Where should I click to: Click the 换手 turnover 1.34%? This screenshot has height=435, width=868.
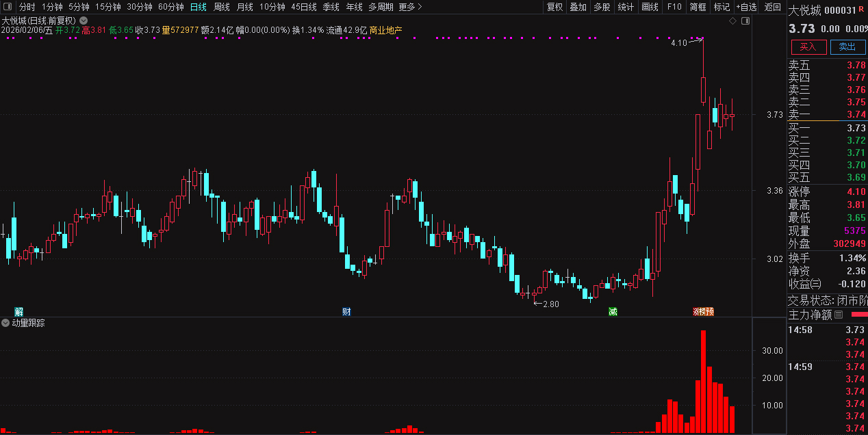click(x=852, y=258)
